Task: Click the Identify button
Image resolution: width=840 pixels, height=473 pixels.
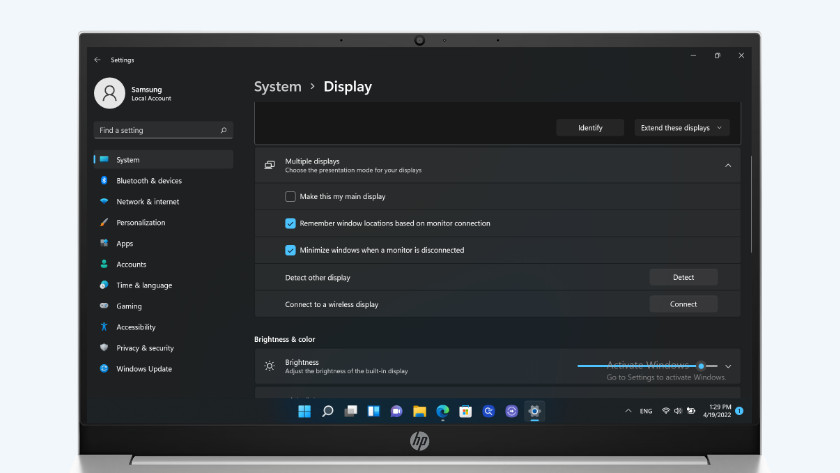Action: (590, 128)
